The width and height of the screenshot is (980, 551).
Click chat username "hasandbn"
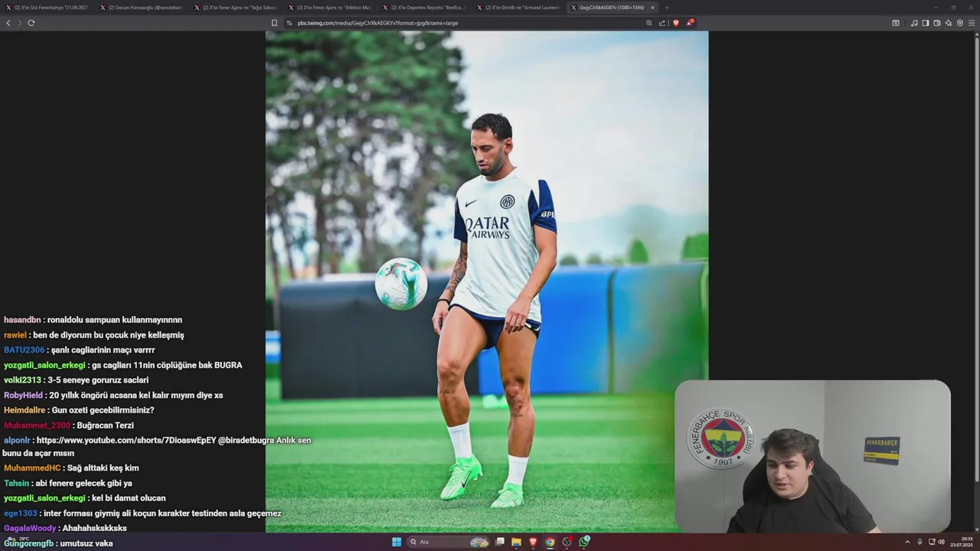[x=22, y=320]
